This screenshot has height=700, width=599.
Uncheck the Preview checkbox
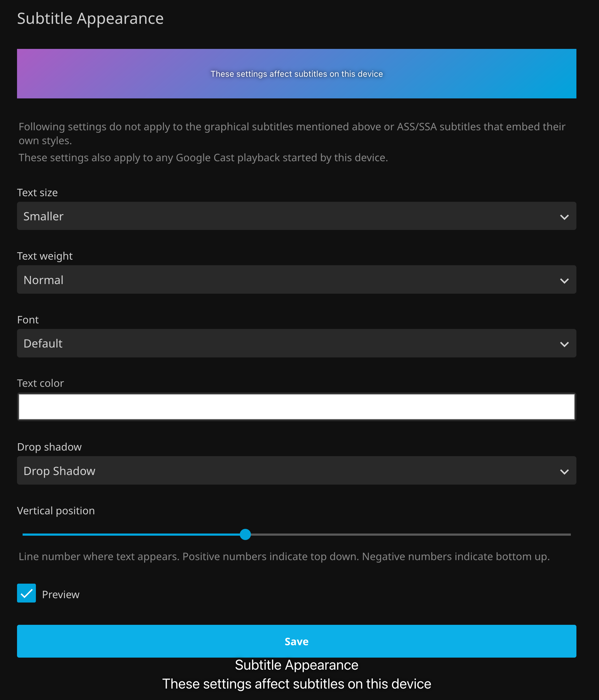[x=26, y=593]
